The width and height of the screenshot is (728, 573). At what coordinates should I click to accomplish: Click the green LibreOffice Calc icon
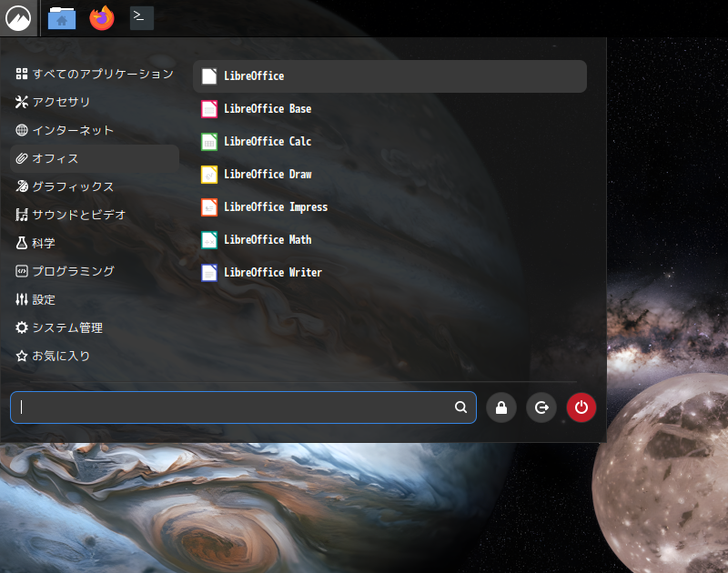(209, 142)
